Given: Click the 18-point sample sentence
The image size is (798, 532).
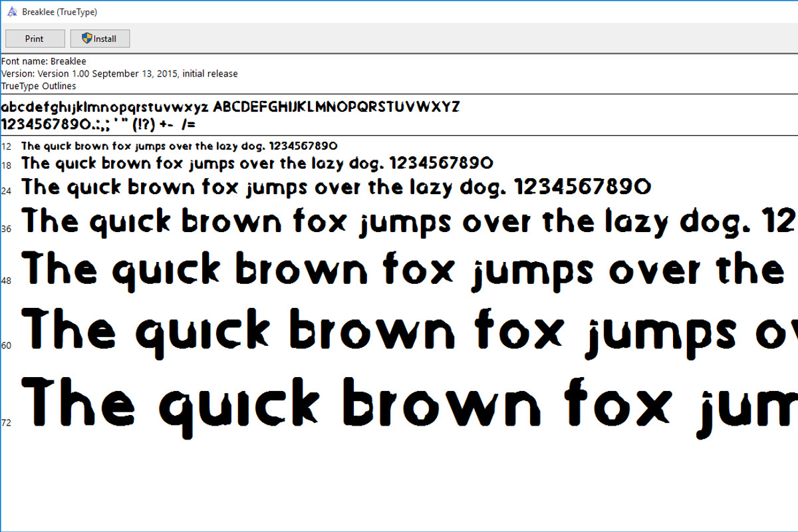Looking at the screenshot, I should point(257,164).
